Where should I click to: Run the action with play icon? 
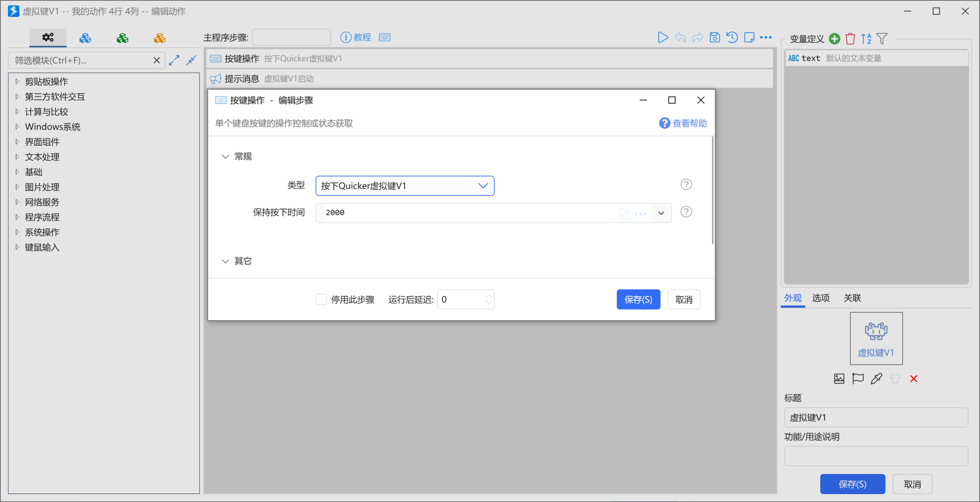point(663,37)
